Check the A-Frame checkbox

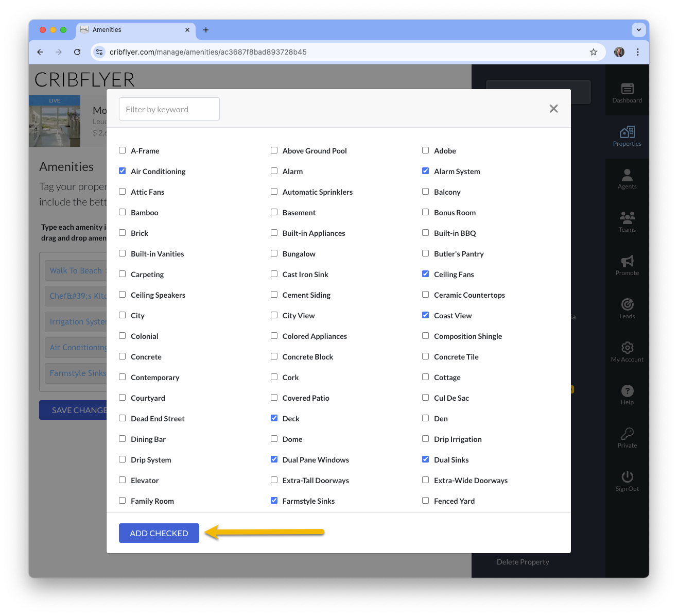(x=123, y=150)
